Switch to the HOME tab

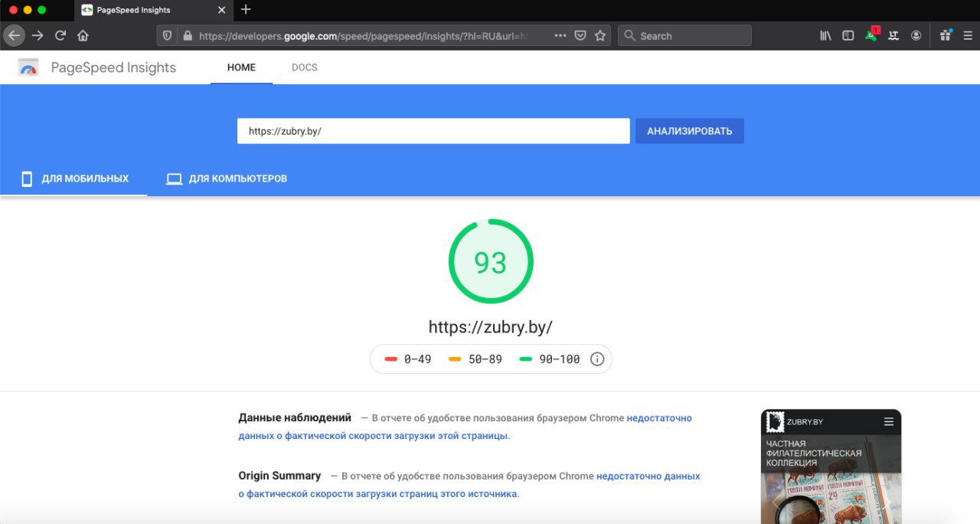click(x=241, y=67)
